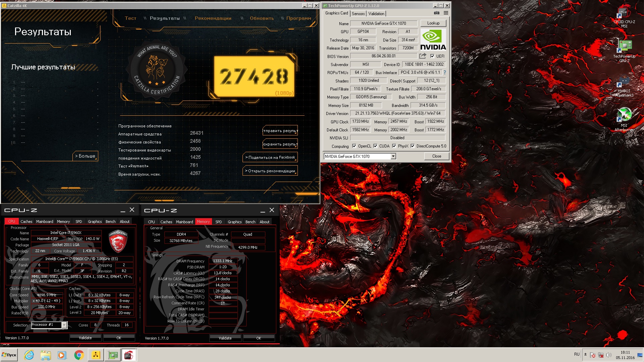Click the Action Center flag tray icon
Viewport: 644px width, 362px height.
pos(593,355)
